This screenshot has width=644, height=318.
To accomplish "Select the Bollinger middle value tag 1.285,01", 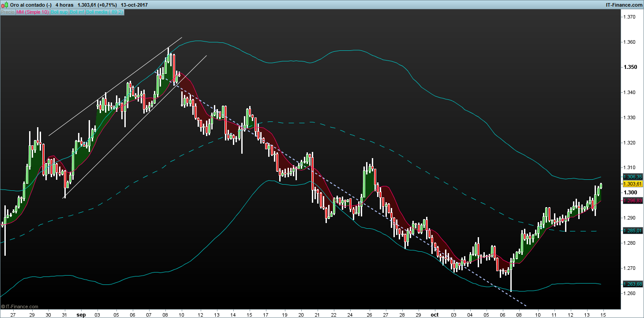I will (x=632, y=231).
